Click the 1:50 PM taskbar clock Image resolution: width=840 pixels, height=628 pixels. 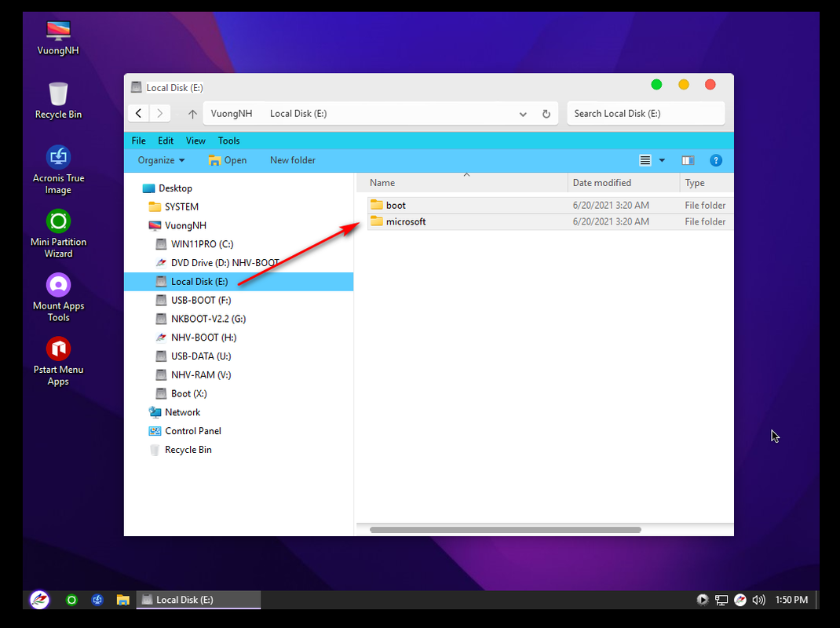(791, 600)
